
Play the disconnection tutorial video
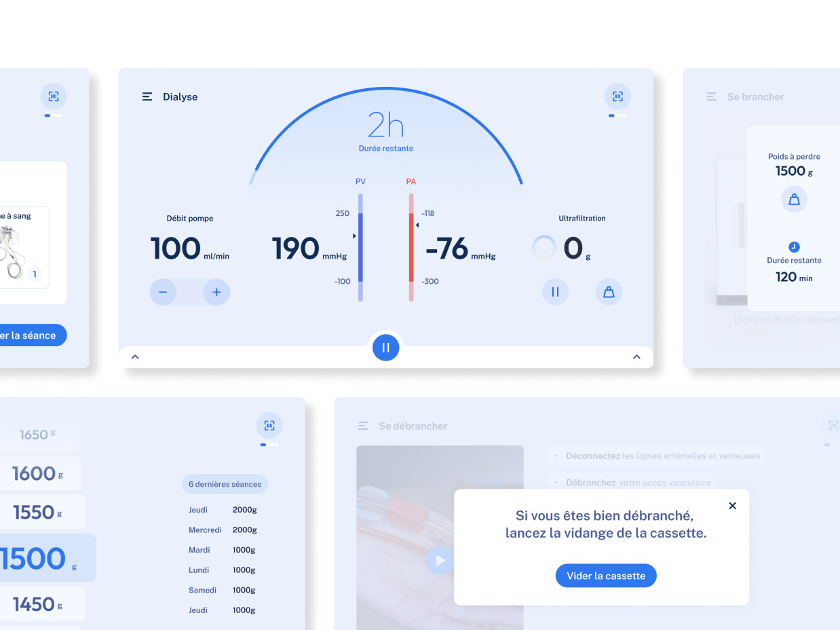(x=440, y=560)
